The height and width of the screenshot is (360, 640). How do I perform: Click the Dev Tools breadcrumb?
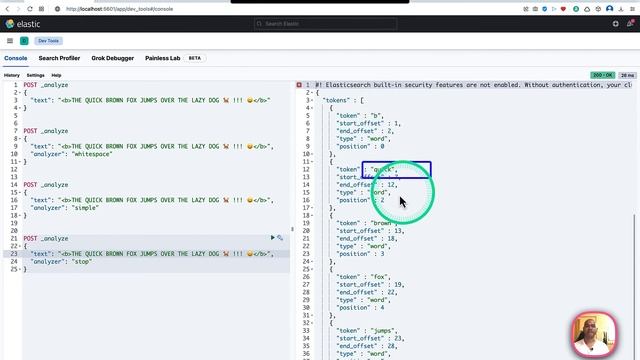[x=49, y=41]
